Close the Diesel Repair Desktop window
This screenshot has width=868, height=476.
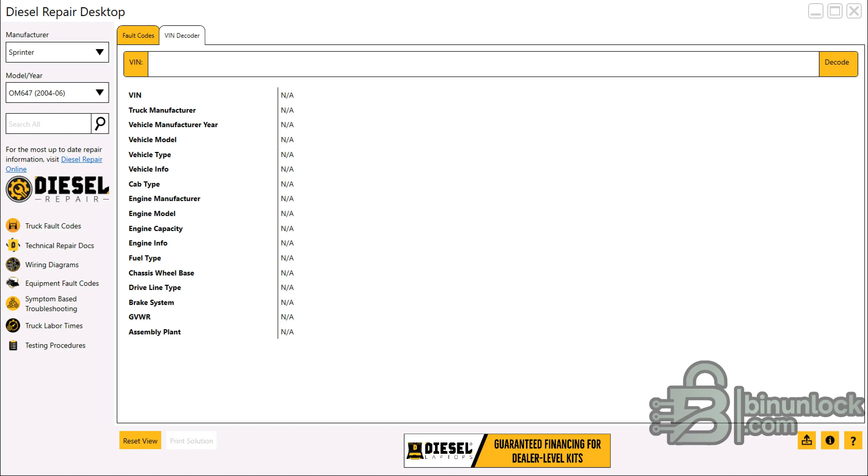tap(854, 11)
